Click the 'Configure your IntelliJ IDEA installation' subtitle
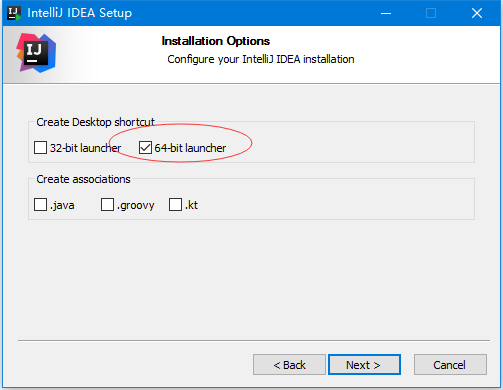The height and width of the screenshot is (390, 503). click(x=261, y=59)
